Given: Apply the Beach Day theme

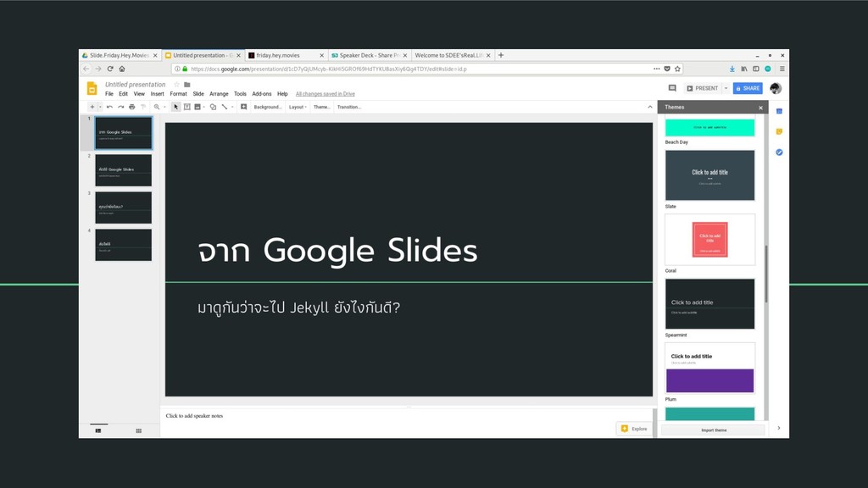Looking at the screenshot, I should pyautogui.click(x=709, y=127).
